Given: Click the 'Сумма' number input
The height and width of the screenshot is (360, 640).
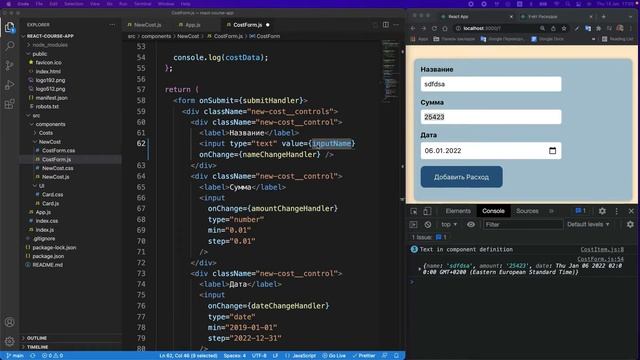Looking at the screenshot, I should (491, 117).
